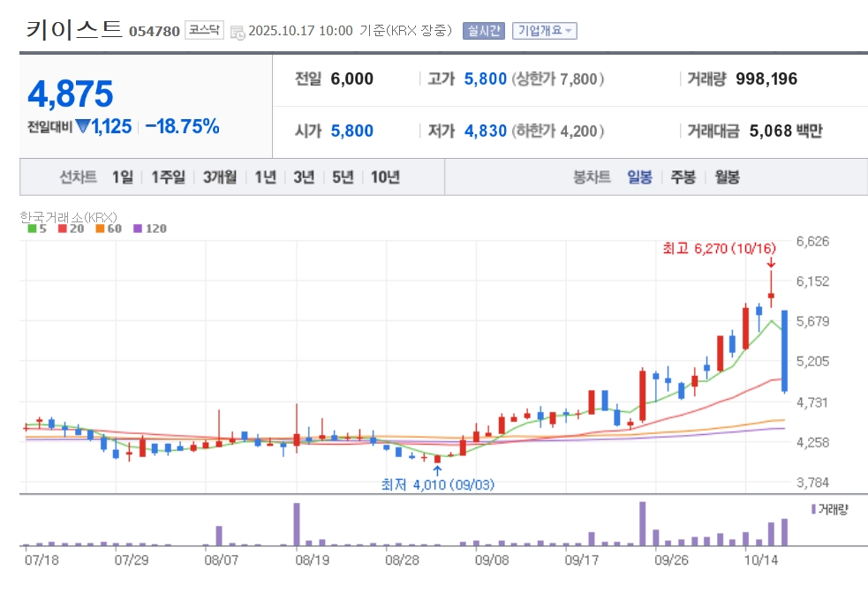Choose the 일봉 daily candle chart
Image resolution: width=868 pixels, height=600 pixels.
click(x=639, y=177)
